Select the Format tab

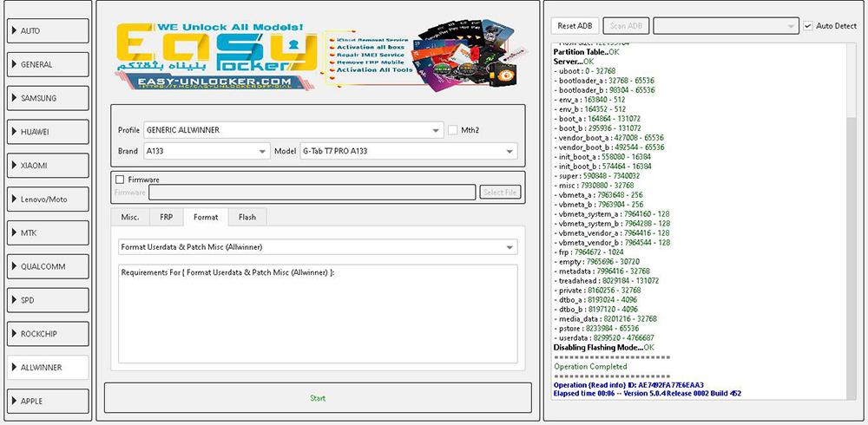coord(206,218)
